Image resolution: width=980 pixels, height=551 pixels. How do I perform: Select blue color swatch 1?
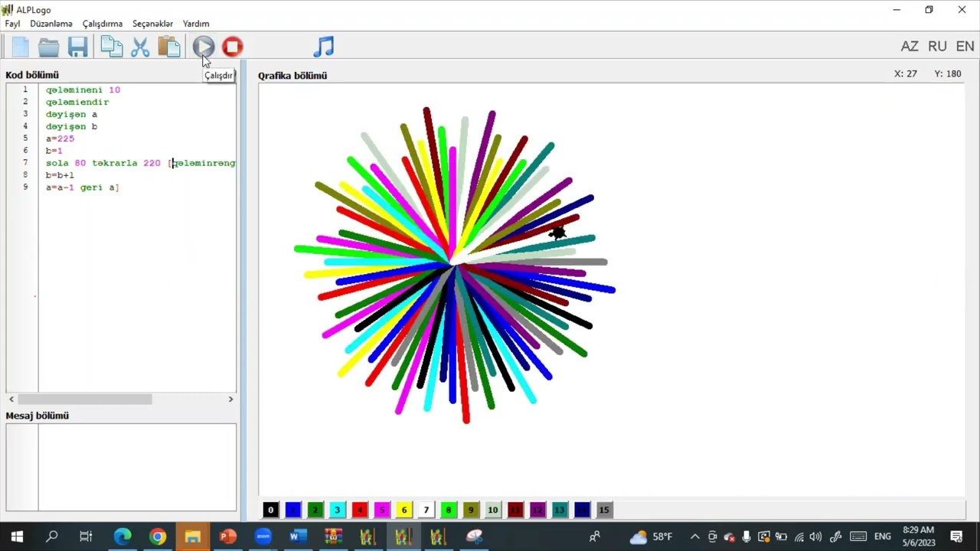(292, 510)
